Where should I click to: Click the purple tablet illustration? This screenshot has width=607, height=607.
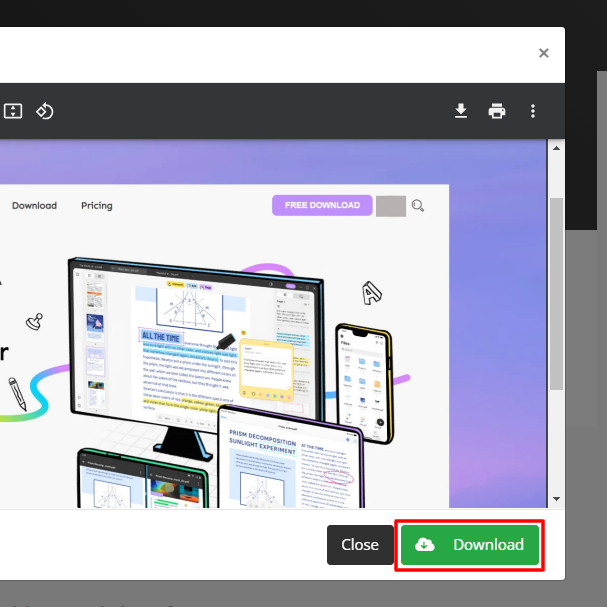click(290, 457)
